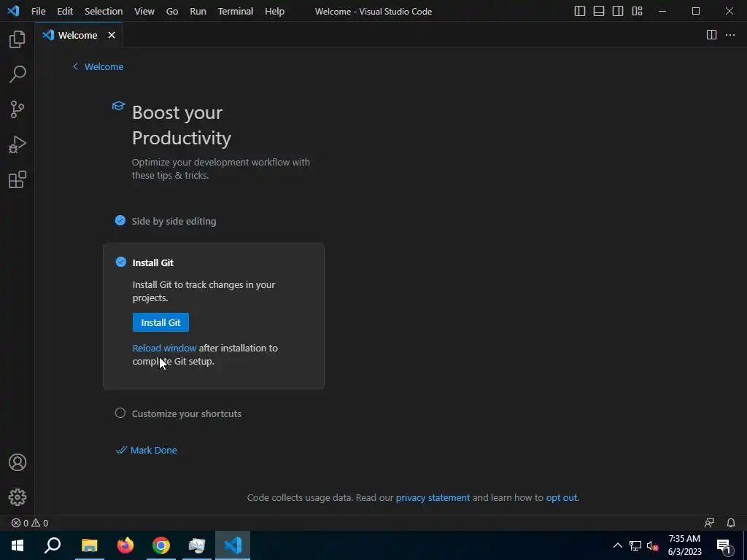Open notifications bell in status bar
This screenshot has height=560, width=747.
[731, 523]
